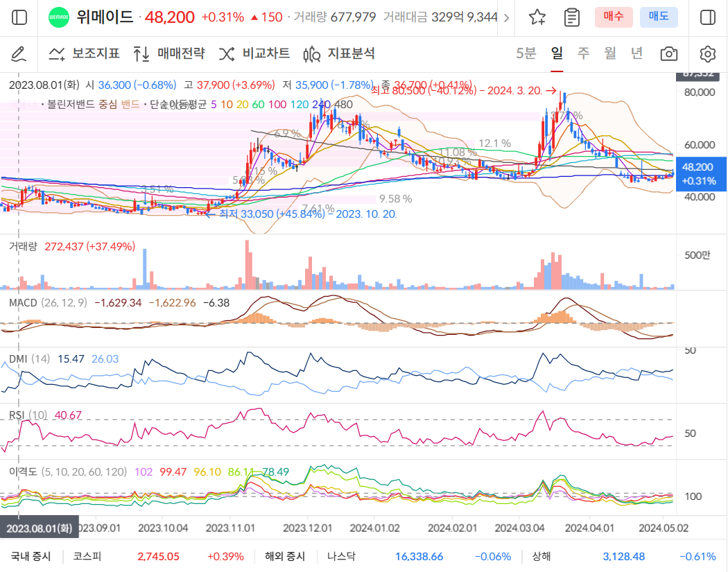Click the RSI indicator label
Viewport: 728px width, 572px height.
tap(17, 415)
